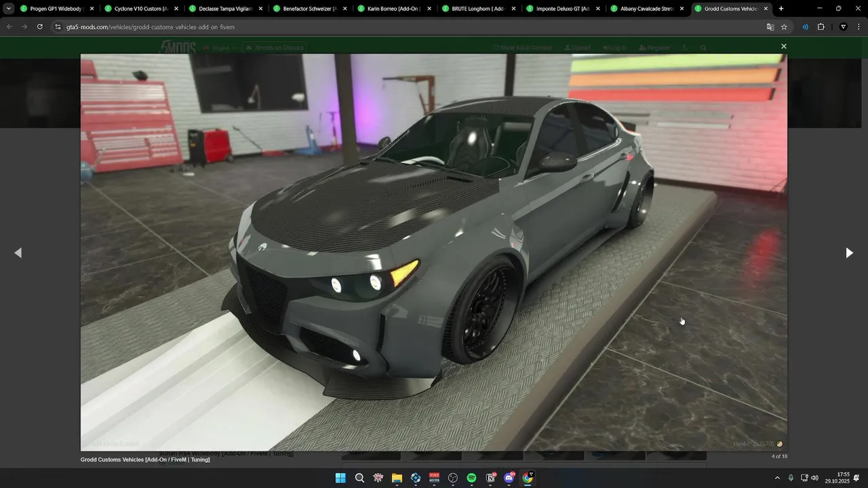Open Windows taskbar search

point(359,478)
